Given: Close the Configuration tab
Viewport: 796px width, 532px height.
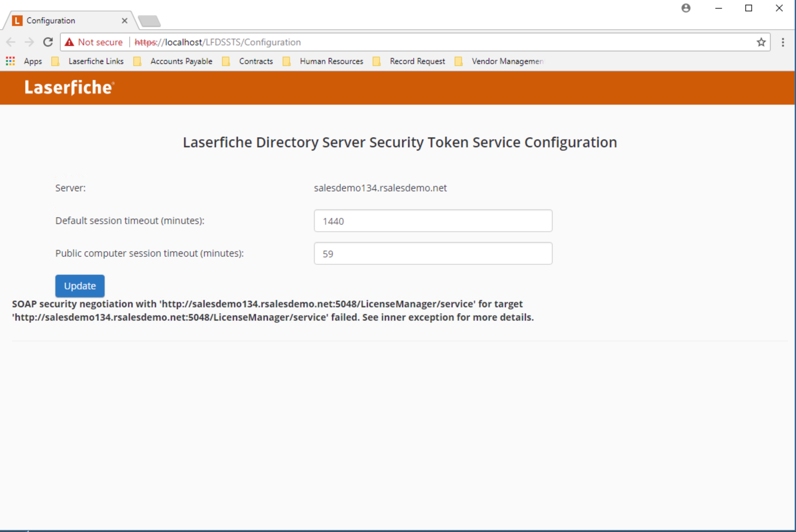Looking at the screenshot, I should tap(125, 21).
